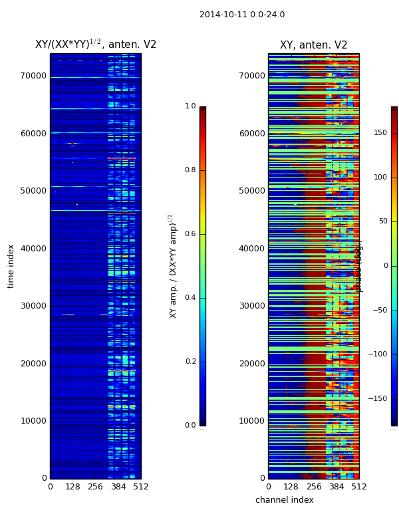This screenshot has height=532, width=399.
Task: Click the 70000 tick on left plot
Action: point(33,76)
